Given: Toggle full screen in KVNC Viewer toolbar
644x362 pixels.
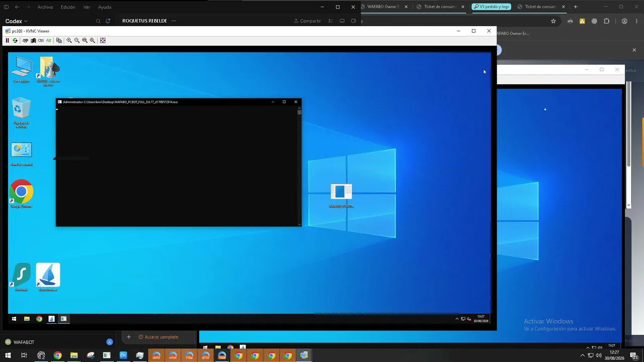Looking at the screenshot, I should pyautogui.click(x=103, y=40).
